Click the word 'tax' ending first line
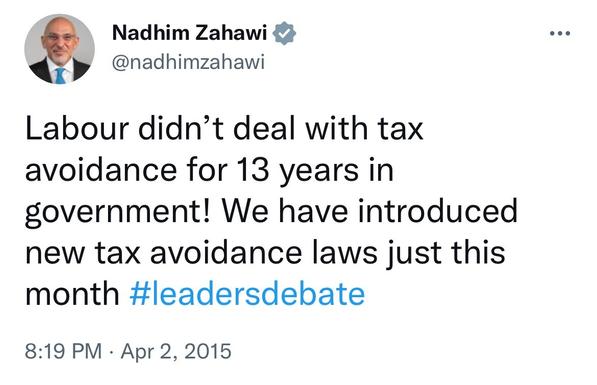Viewport: 597px width, 385px height. tap(400, 129)
